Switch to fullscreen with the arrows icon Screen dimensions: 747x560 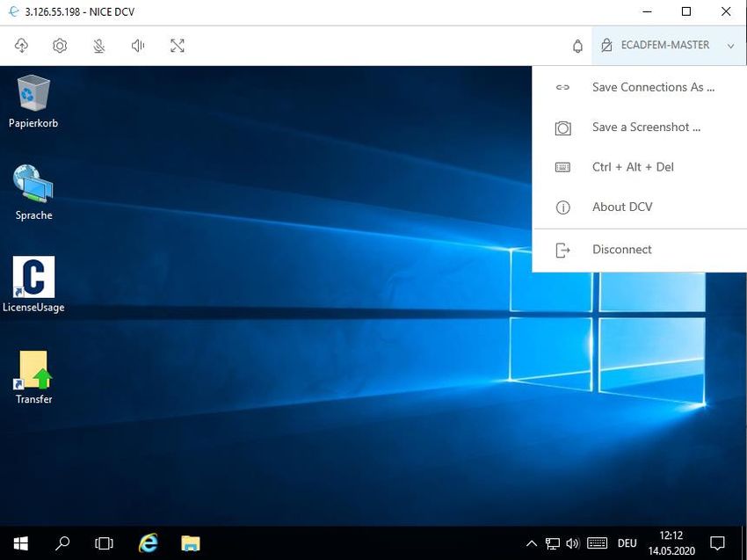pos(178,46)
